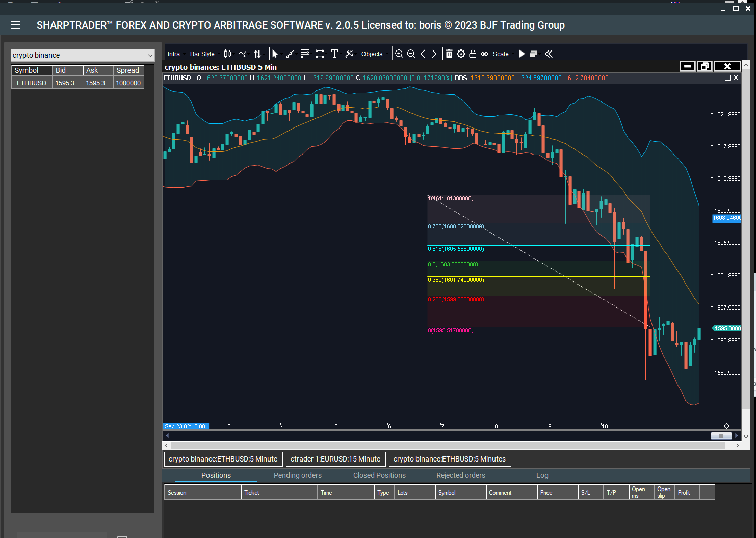Open the Log tab
This screenshot has height=538, width=756.
[x=542, y=475]
